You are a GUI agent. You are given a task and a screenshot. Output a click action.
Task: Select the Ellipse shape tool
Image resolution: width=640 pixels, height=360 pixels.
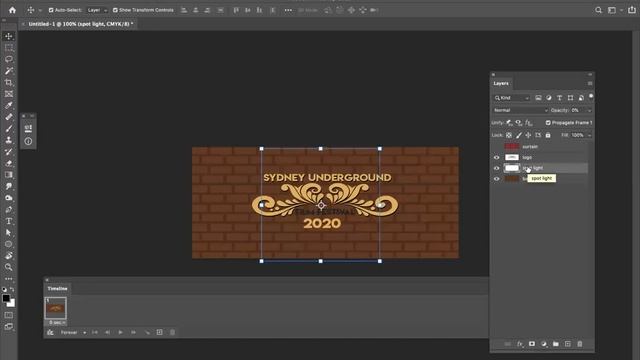(9, 244)
